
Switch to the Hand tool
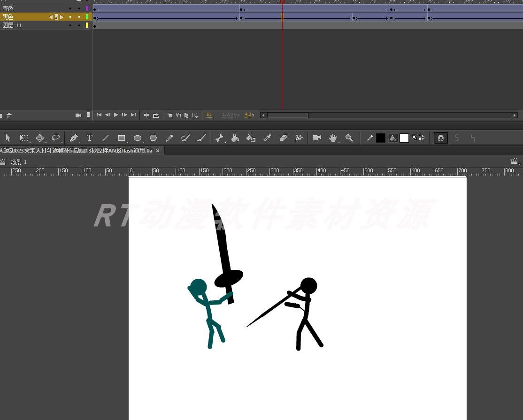(333, 138)
